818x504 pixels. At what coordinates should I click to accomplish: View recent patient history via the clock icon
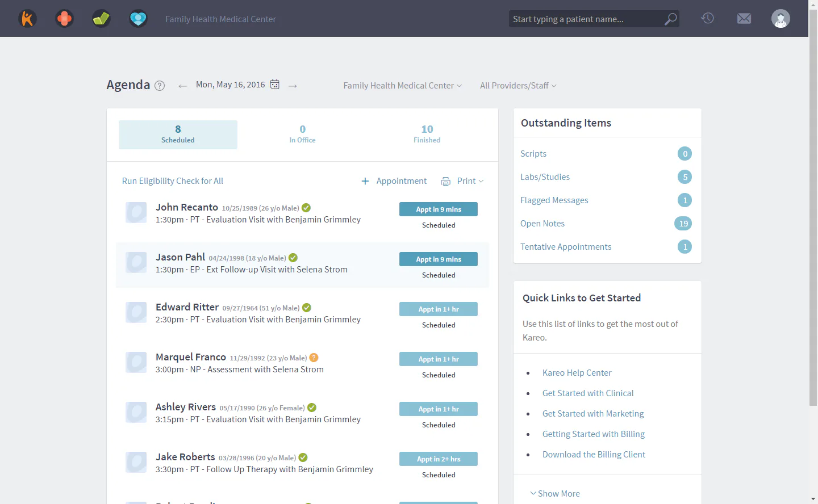click(x=708, y=18)
